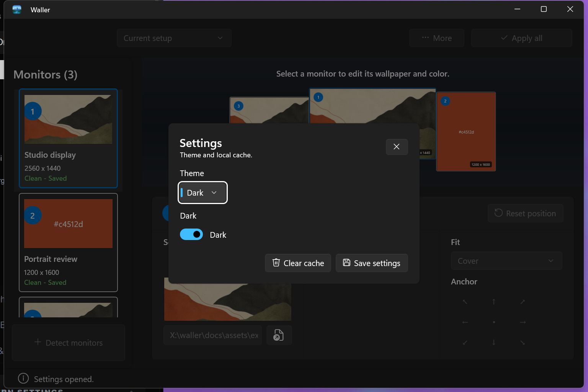Set anchor to right arrow
Image resolution: width=588 pixels, height=392 pixels.
coord(523,322)
